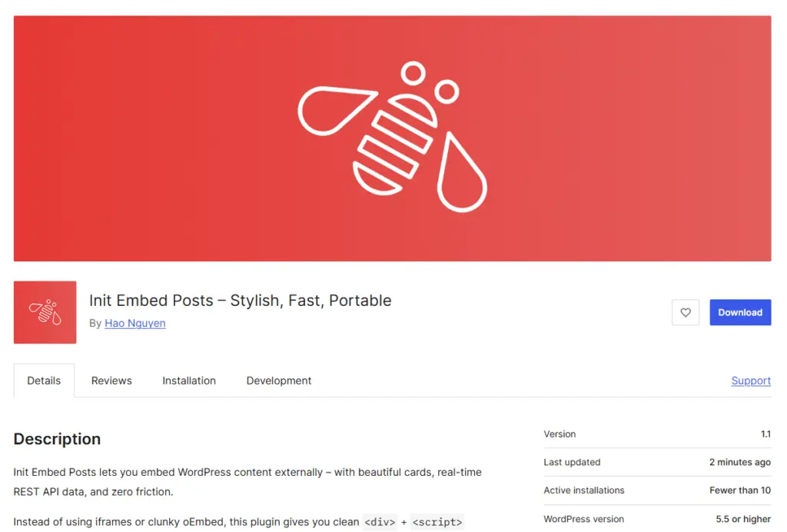This screenshot has width=787, height=532.
Task: Click the version value 1.1
Action: click(765, 434)
